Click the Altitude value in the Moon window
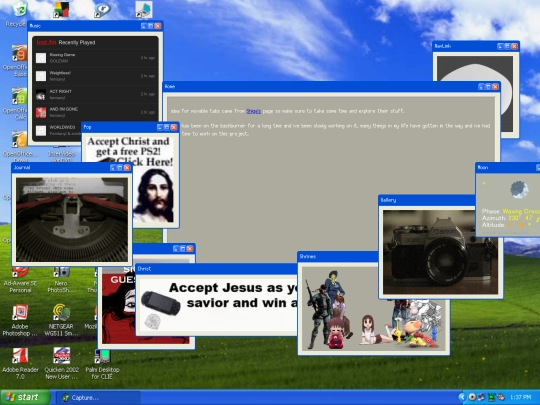 [x=519, y=225]
